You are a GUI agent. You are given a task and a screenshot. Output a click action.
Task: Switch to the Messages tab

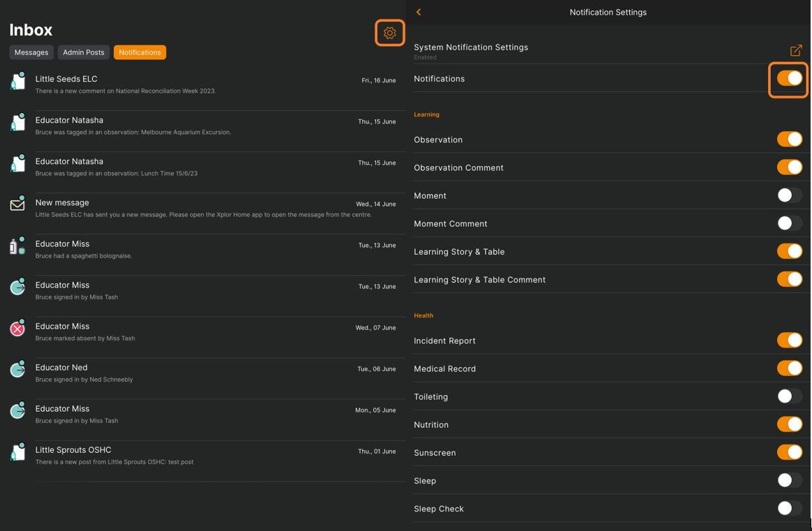(31, 52)
